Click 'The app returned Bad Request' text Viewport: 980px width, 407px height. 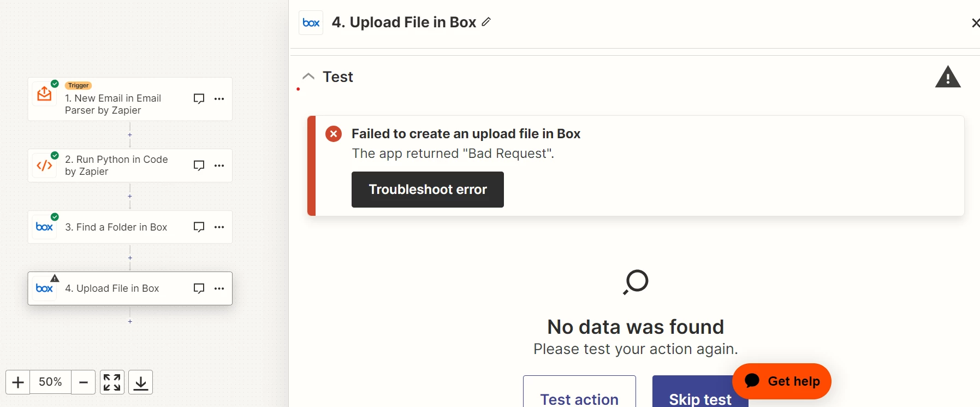click(x=453, y=154)
